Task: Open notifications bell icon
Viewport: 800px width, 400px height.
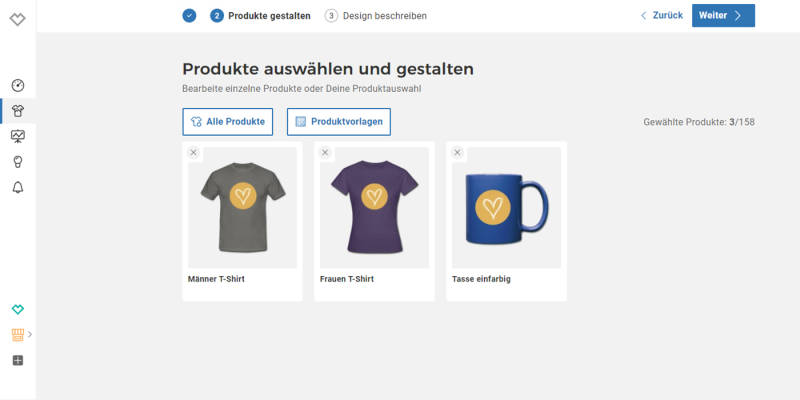Action: pyautogui.click(x=18, y=187)
